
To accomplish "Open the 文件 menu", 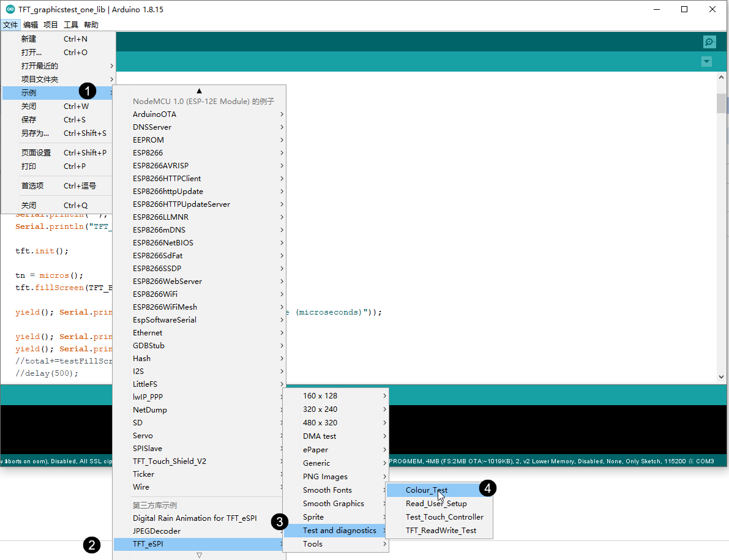I will [10, 24].
